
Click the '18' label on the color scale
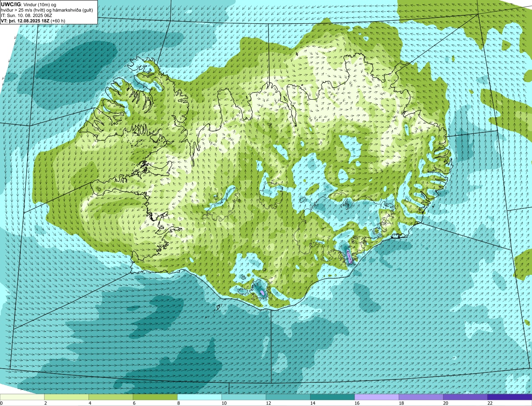(401, 403)
